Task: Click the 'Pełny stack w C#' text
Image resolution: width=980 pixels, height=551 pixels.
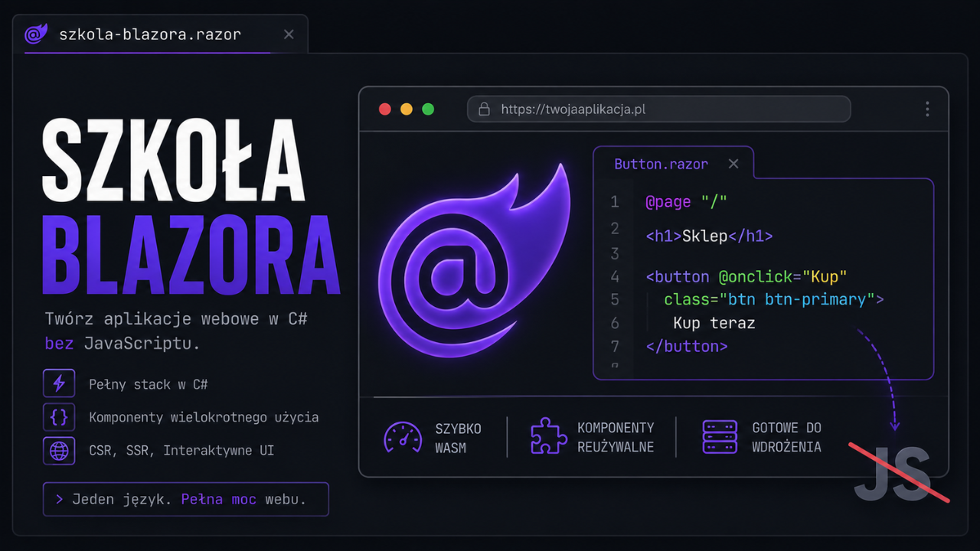Action: click(x=149, y=384)
